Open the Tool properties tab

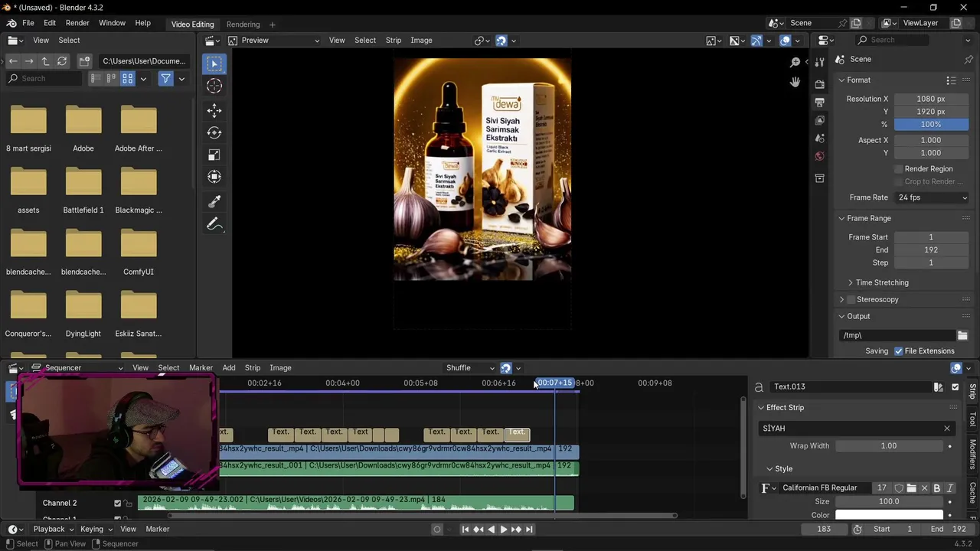coord(820,61)
